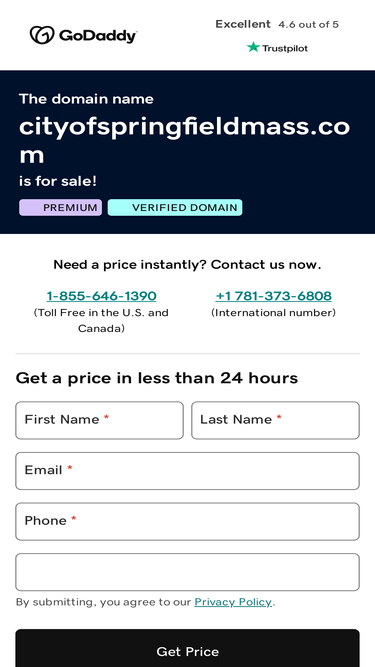
Task: Focus the Last Name input field
Action: point(276,420)
